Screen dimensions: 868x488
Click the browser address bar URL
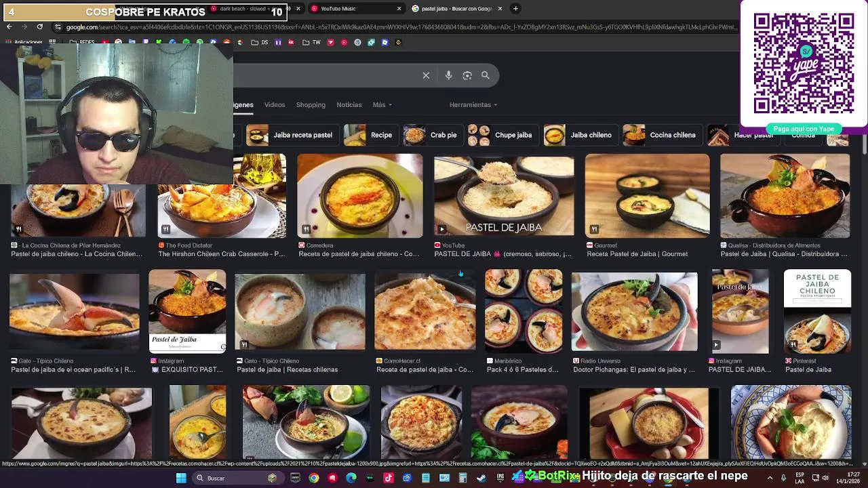[400, 27]
